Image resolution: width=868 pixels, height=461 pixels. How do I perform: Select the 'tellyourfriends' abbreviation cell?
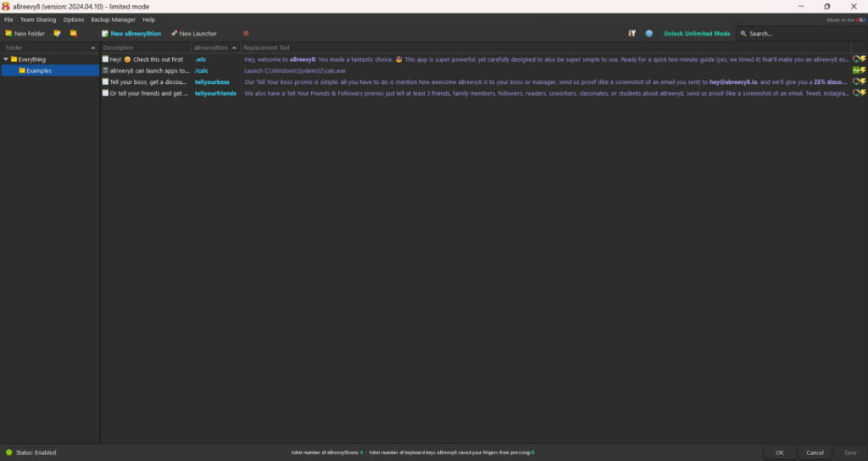point(215,93)
